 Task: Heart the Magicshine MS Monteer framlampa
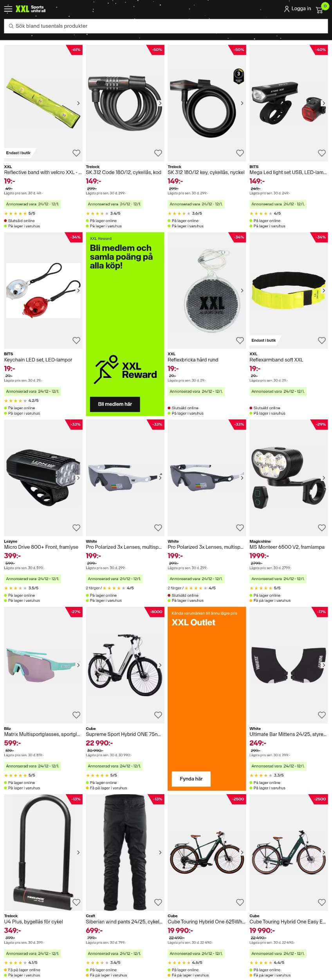point(322,528)
